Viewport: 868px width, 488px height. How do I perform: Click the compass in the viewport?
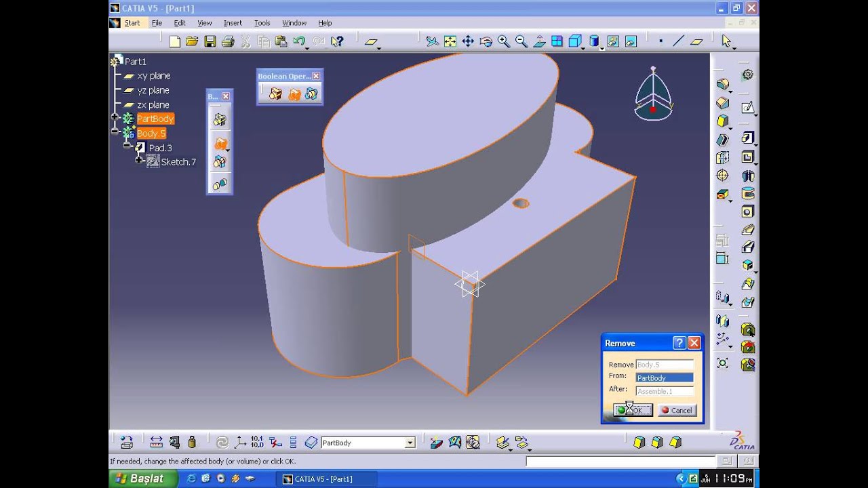tap(653, 95)
